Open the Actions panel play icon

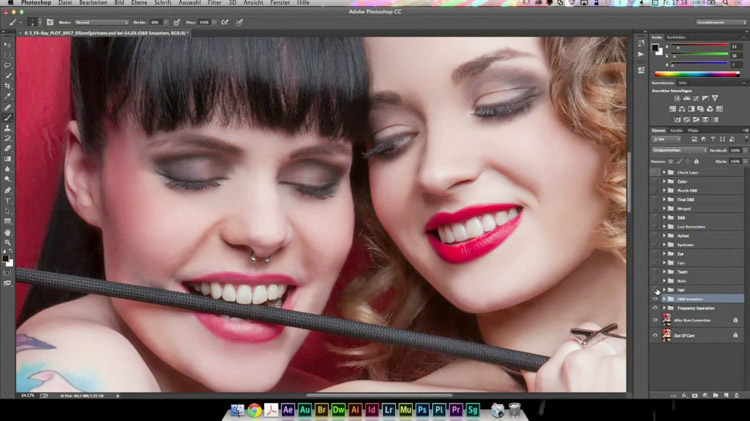coord(641,54)
